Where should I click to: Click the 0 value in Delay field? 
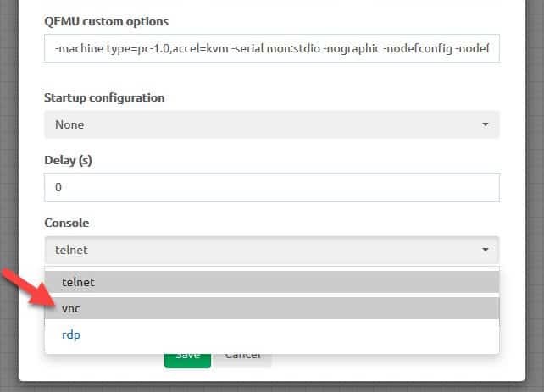[58, 187]
